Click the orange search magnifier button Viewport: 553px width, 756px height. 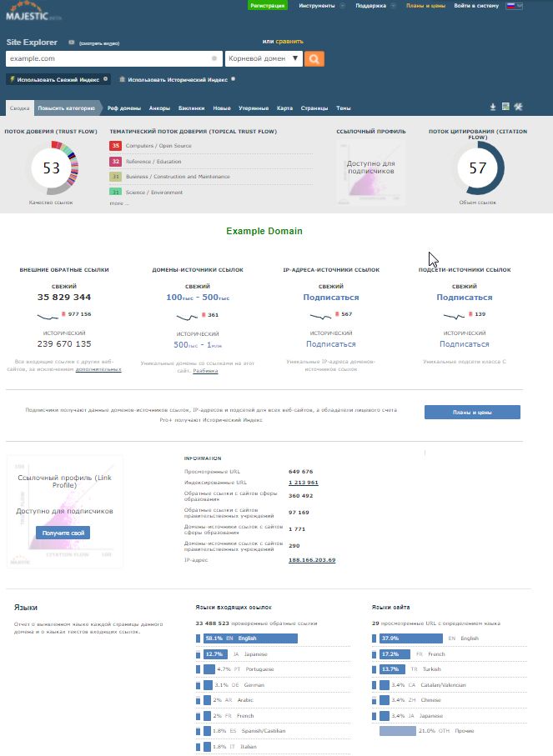click(x=314, y=58)
